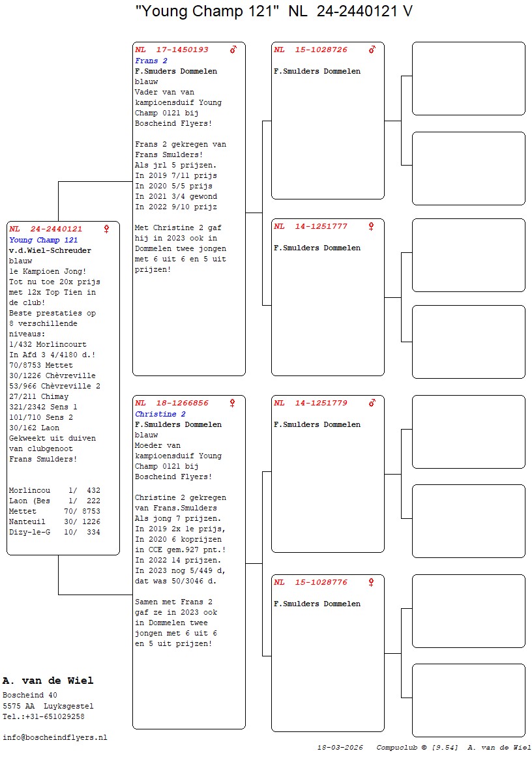The height and width of the screenshot is (764, 532).
Task: Click the female symbol beside NL 18-1266856
Action: click(x=233, y=403)
